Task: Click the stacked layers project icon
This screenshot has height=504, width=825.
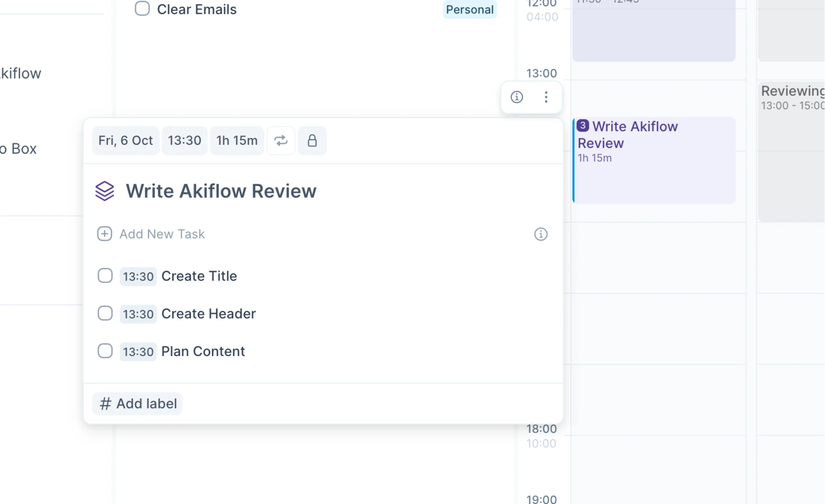Action: tap(104, 191)
